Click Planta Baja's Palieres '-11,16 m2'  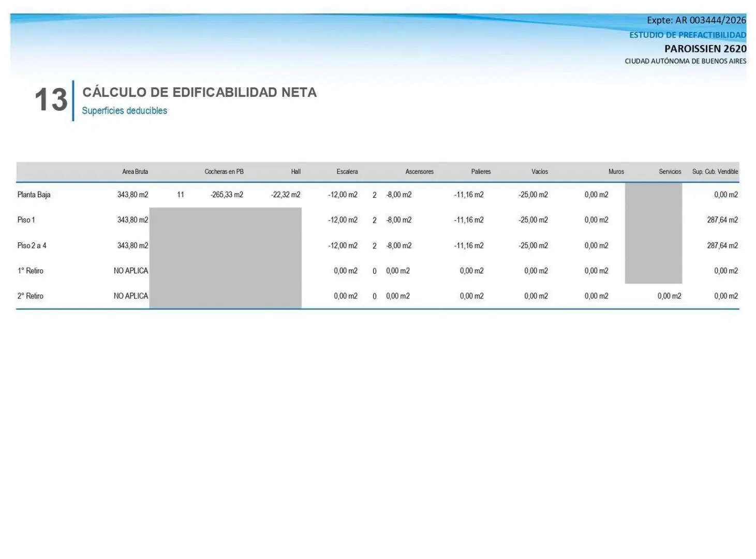(x=469, y=195)
